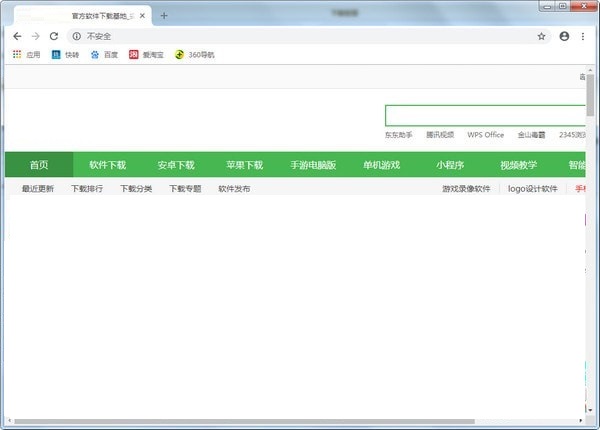
Task: Click the 软件发布 sub-navigation link
Action: pyautogui.click(x=234, y=189)
